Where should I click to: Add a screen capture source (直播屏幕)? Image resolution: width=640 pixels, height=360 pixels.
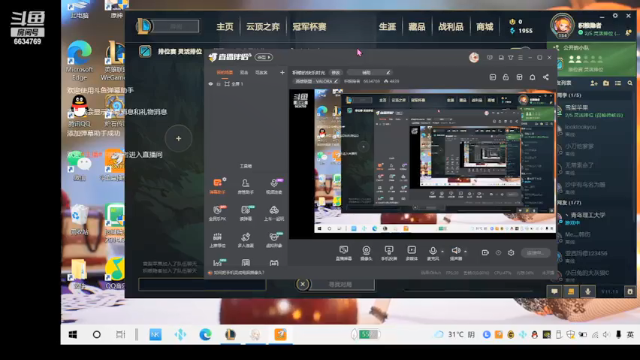point(344,253)
